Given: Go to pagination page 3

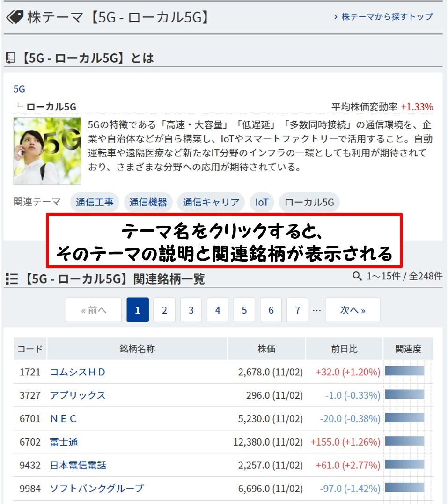Looking at the screenshot, I should tap(191, 310).
